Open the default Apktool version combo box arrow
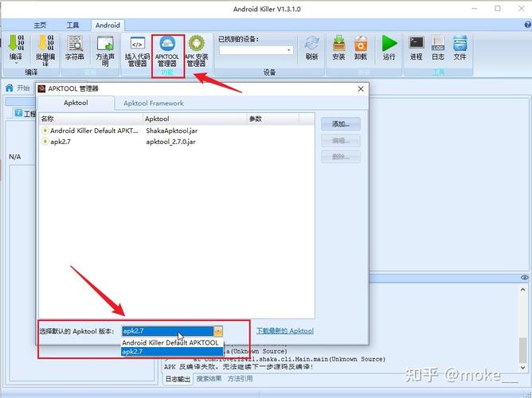The height and width of the screenshot is (398, 532). [218, 330]
